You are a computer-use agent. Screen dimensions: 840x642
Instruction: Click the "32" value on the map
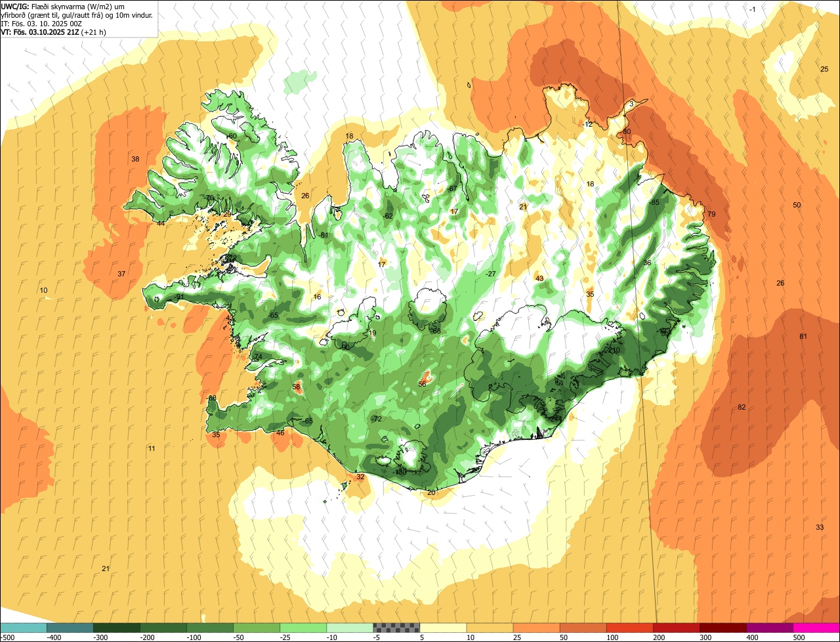(360, 477)
